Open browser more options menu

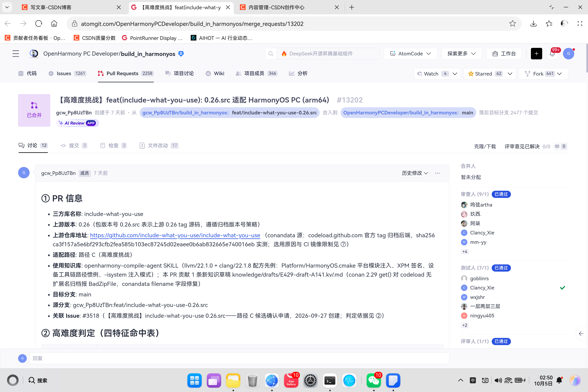[x=580, y=24]
